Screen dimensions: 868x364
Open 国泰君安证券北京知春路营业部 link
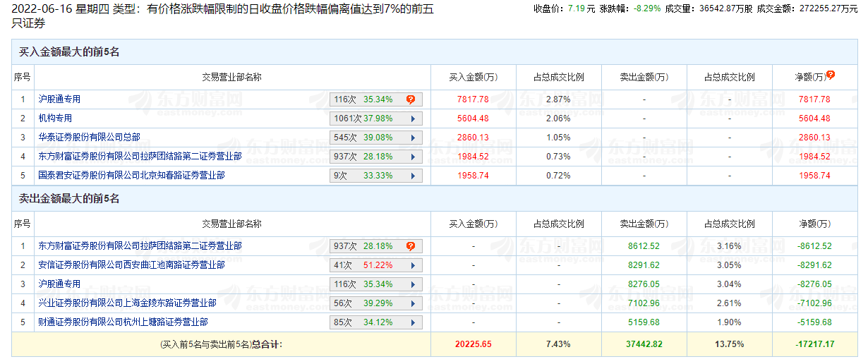131,176
